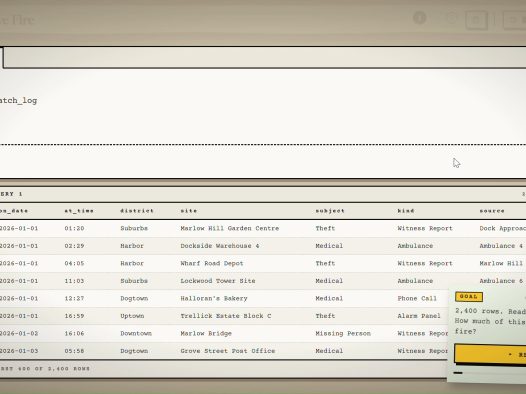This screenshot has width=526, height=394.
Task: Click the progress bar below the yellow button
Action: [x=490, y=373]
